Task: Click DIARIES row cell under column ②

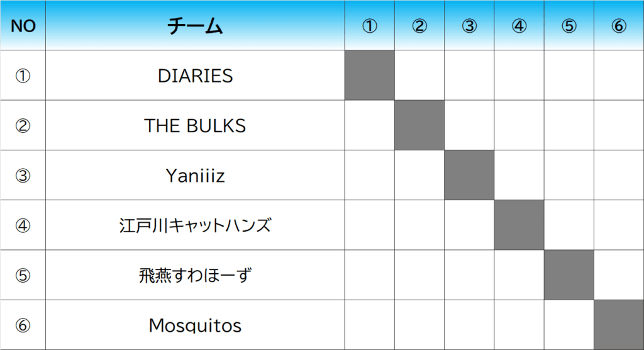Action: pos(419,76)
